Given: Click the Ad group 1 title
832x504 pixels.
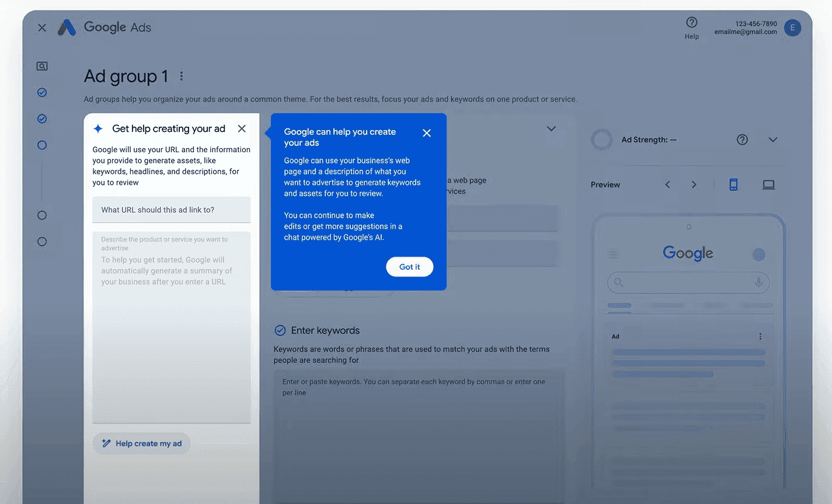Looking at the screenshot, I should [x=126, y=76].
